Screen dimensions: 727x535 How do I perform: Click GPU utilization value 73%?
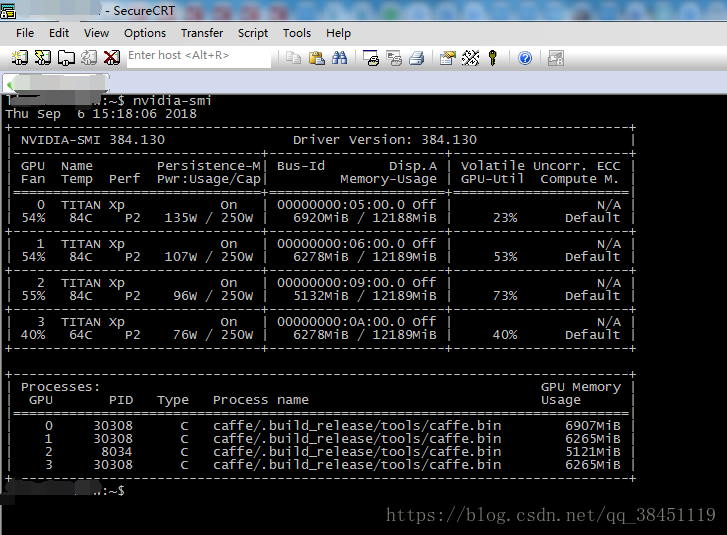pos(505,296)
